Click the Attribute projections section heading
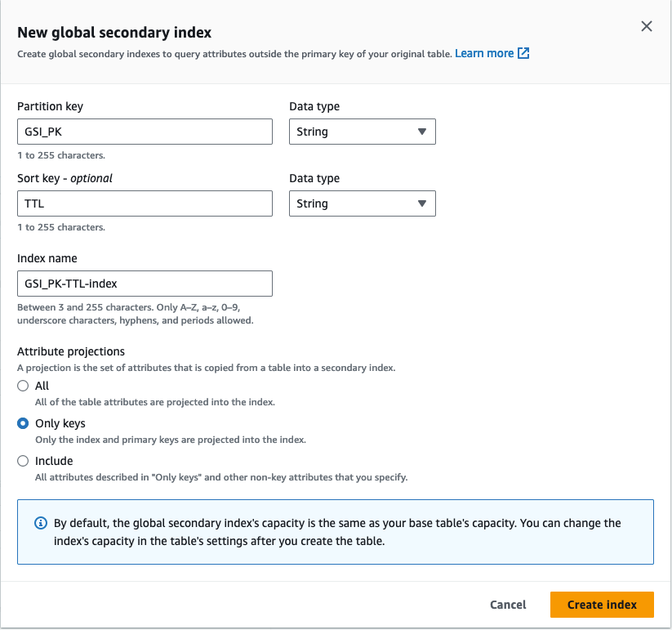Screen dimensions: 672x630 [73, 351]
